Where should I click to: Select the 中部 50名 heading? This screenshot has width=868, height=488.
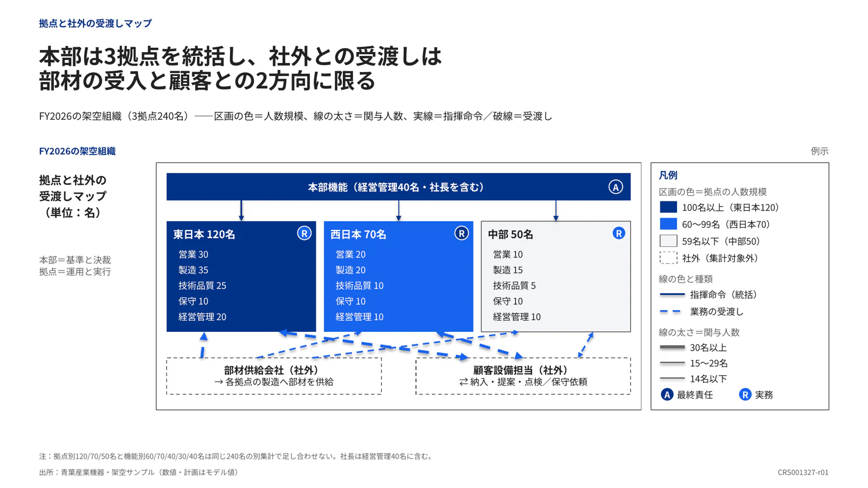click(510, 234)
